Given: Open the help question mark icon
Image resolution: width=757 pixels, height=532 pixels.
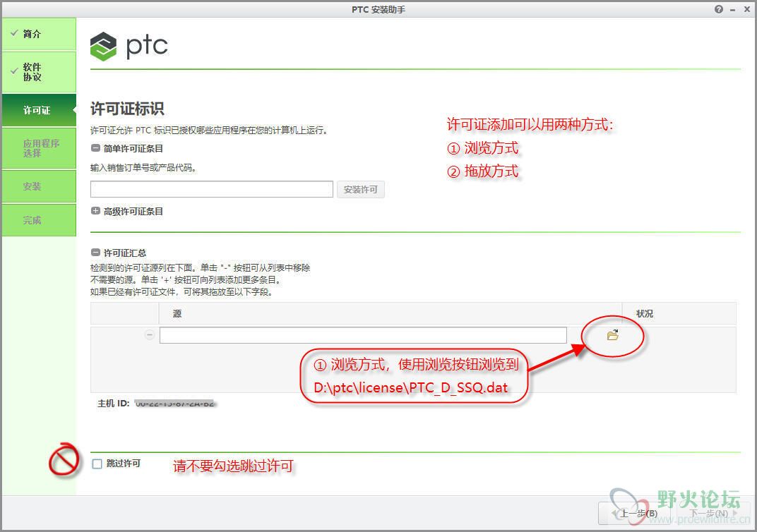Looking at the screenshot, I should [x=719, y=9].
